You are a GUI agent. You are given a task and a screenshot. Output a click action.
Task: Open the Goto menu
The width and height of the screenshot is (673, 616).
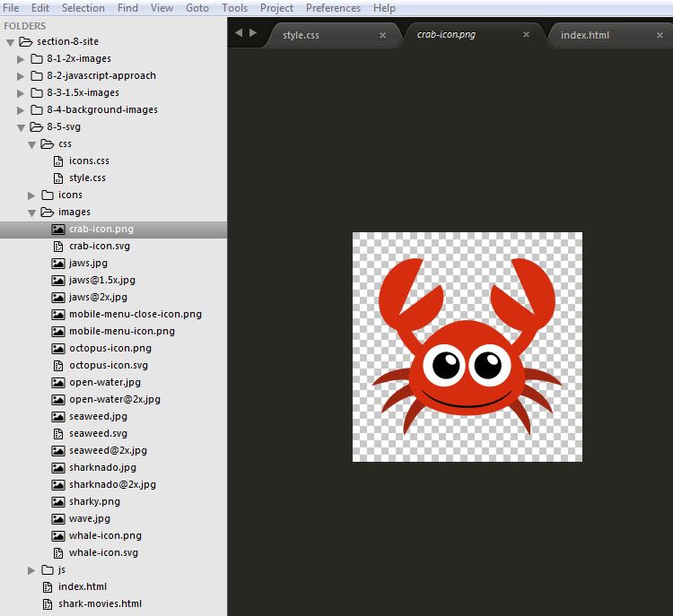pos(197,8)
